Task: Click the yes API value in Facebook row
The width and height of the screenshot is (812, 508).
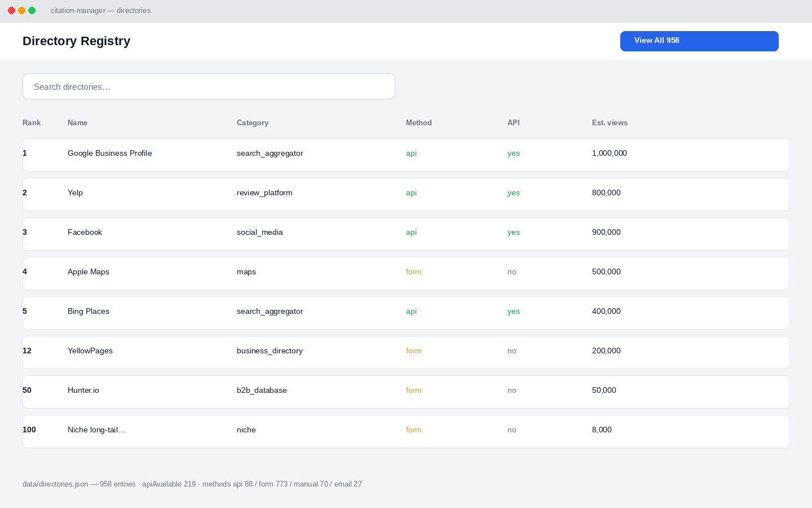Action: pos(514,233)
